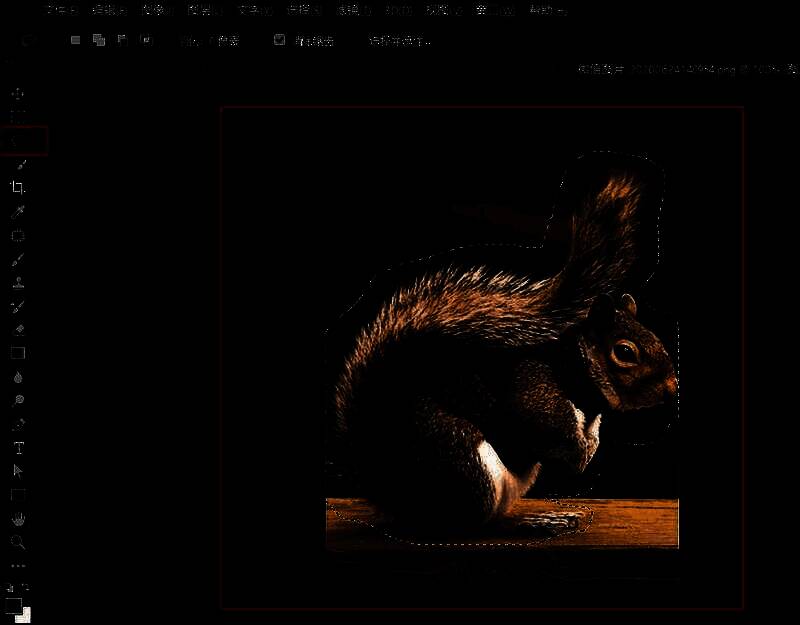Select the Horizontal Type tool
Viewport: 800px width, 625px height.
(x=17, y=448)
